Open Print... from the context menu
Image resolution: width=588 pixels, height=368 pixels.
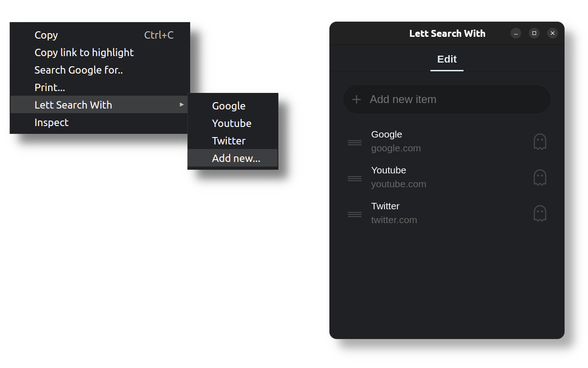(x=50, y=87)
